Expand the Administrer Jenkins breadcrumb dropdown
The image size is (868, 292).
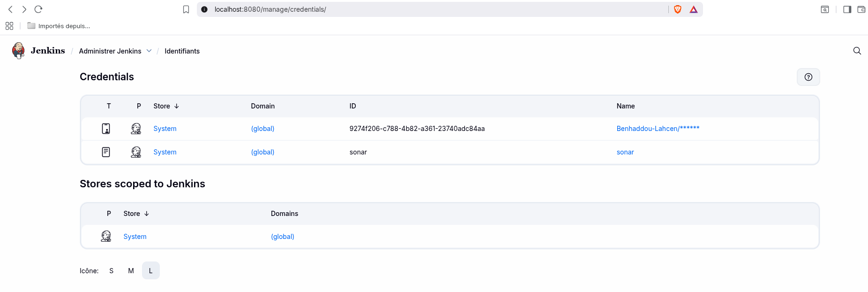pyautogui.click(x=149, y=51)
